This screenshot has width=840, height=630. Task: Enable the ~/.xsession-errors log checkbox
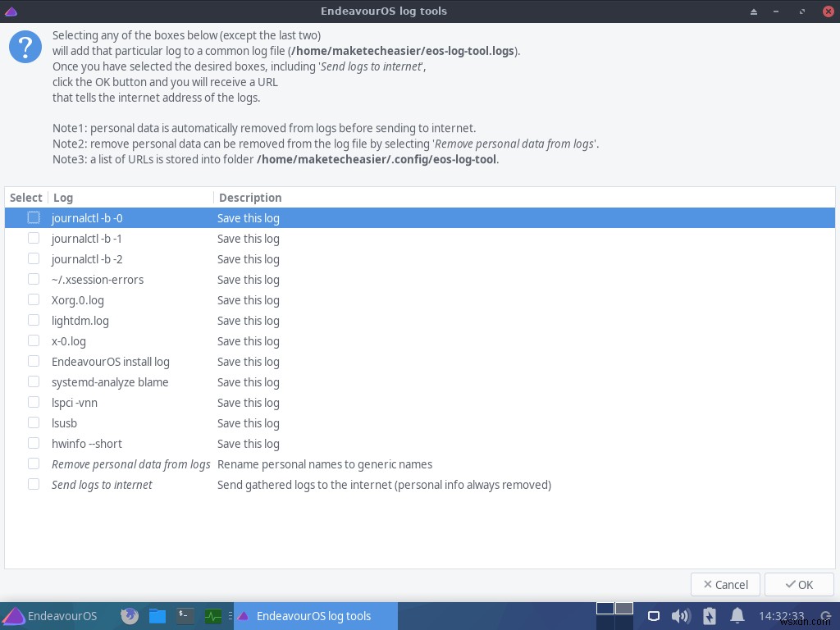coord(34,279)
